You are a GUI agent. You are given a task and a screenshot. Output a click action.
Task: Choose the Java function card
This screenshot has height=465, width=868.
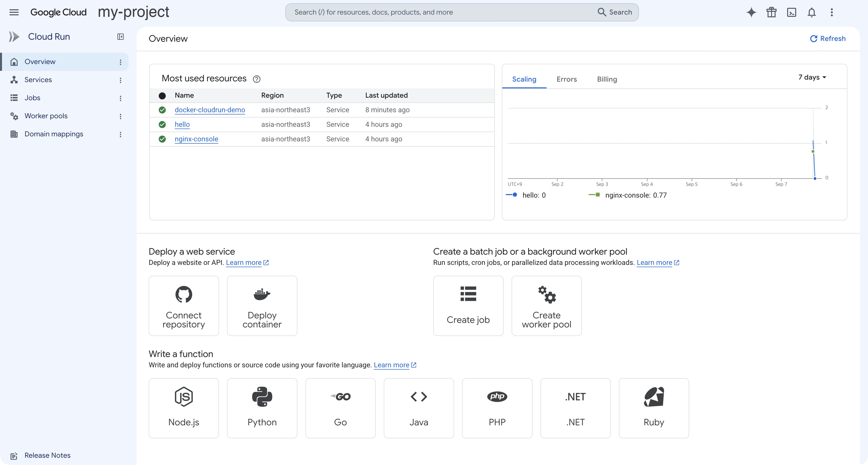click(x=418, y=408)
